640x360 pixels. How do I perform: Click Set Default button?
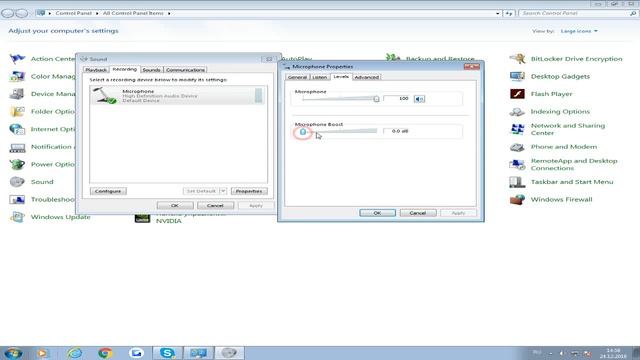(201, 191)
